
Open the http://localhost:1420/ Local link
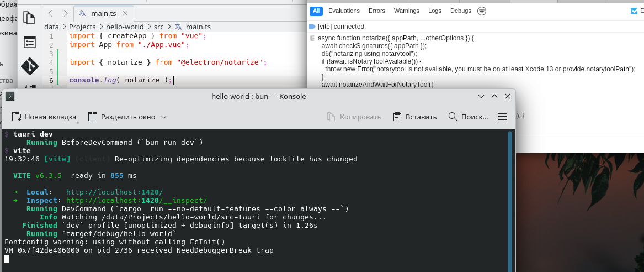[x=115, y=192]
